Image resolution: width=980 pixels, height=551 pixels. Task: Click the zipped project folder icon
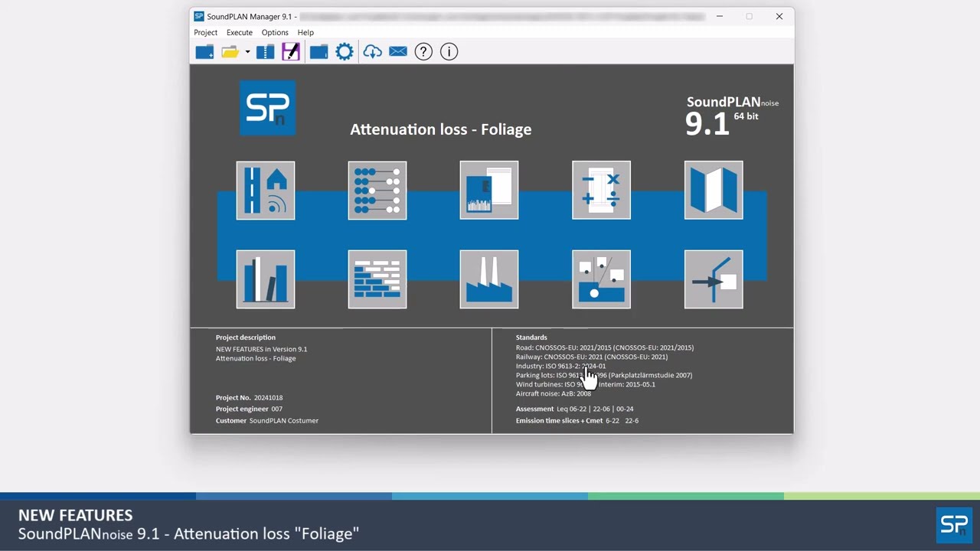[x=265, y=51]
